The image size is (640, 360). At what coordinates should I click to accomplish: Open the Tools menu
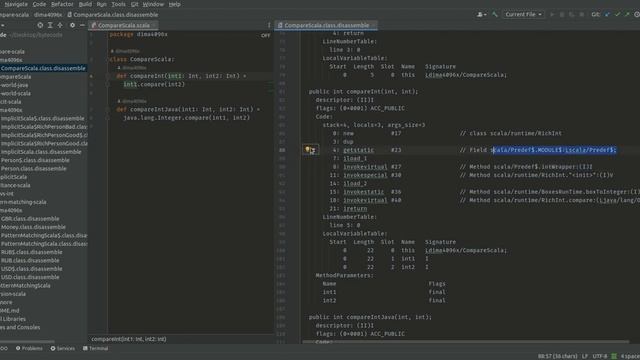[x=118, y=4]
